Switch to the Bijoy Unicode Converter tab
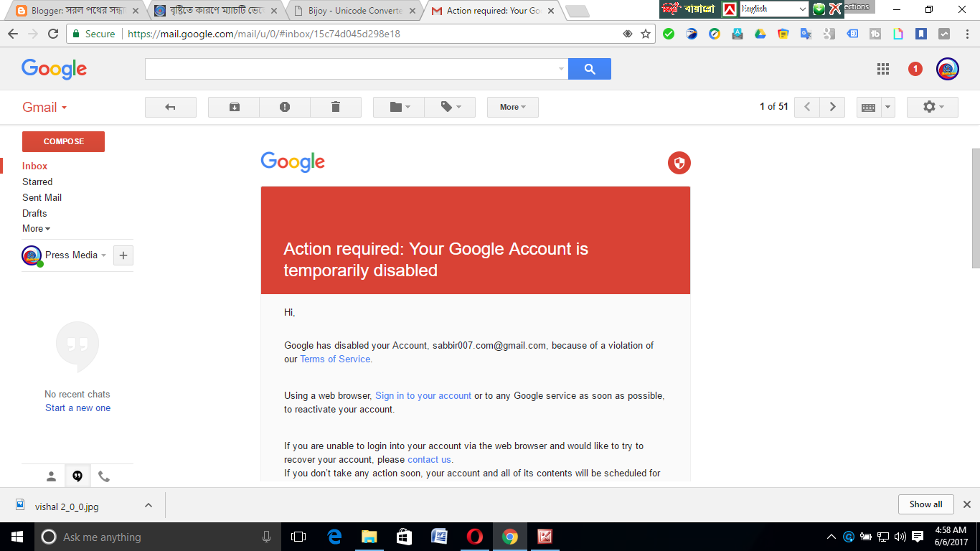Viewport: 980px width, 551px height. click(354, 11)
